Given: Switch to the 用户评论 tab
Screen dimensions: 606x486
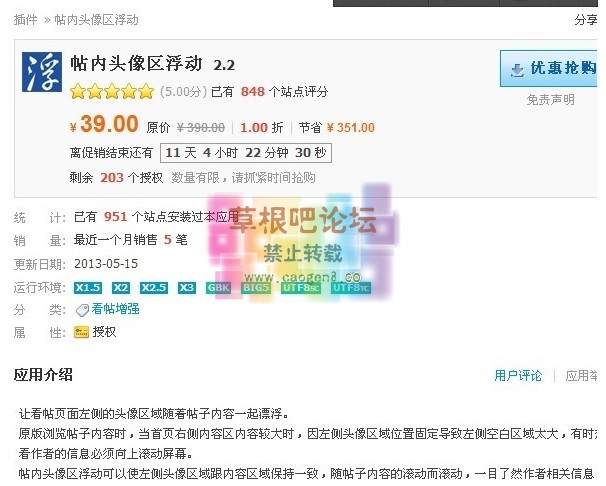Looking at the screenshot, I should coord(518,376).
